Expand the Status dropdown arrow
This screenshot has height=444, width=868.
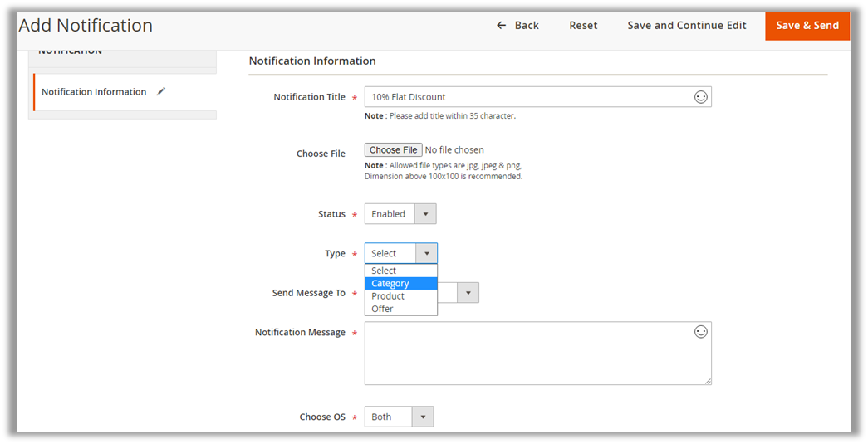click(425, 214)
